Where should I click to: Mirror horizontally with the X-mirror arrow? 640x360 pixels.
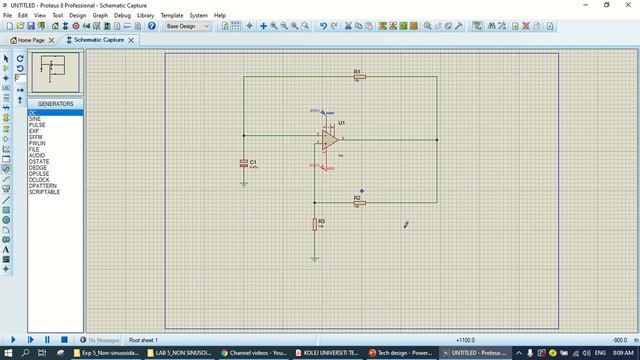20,90
